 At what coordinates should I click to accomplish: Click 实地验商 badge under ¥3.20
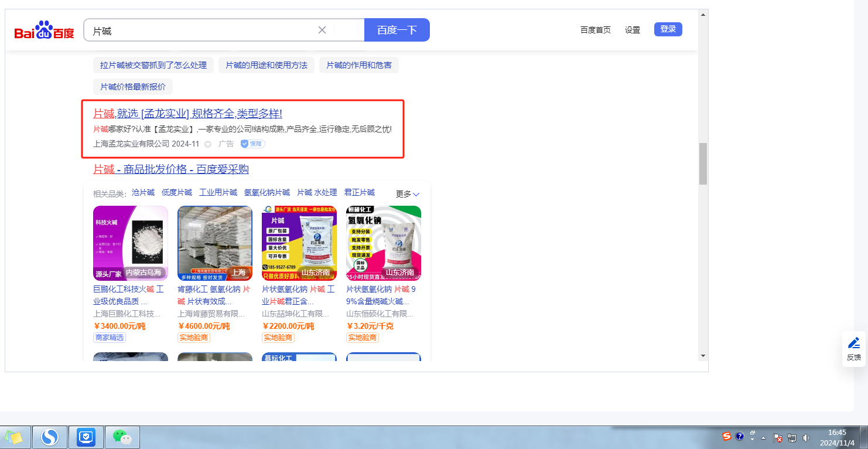pyautogui.click(x=363, y=338)
